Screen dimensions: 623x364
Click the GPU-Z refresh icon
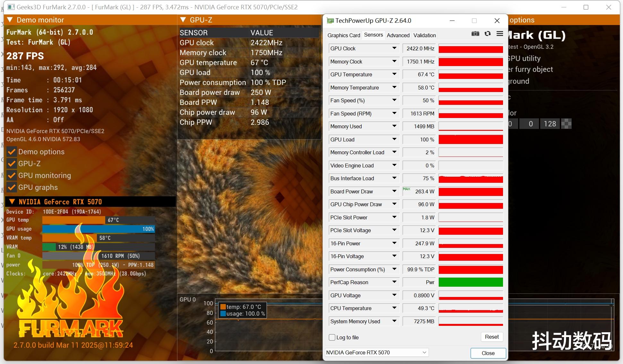(x=488, y=34)
